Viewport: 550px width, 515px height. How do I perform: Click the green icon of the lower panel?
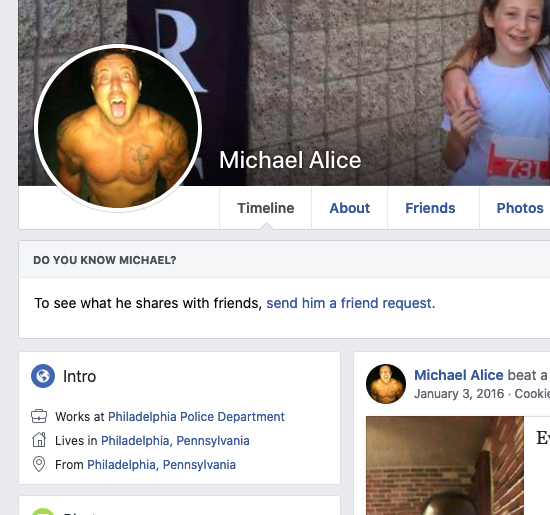coord(43,511)
